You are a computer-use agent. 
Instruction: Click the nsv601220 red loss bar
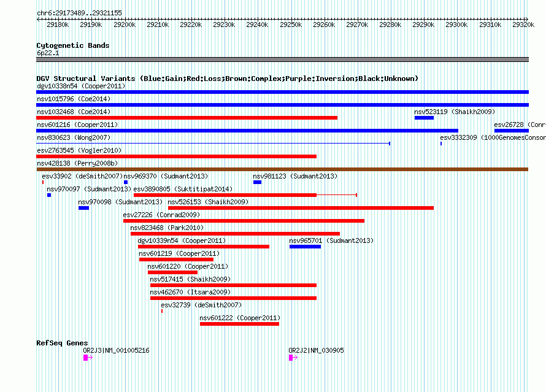(x=173, y=272)
